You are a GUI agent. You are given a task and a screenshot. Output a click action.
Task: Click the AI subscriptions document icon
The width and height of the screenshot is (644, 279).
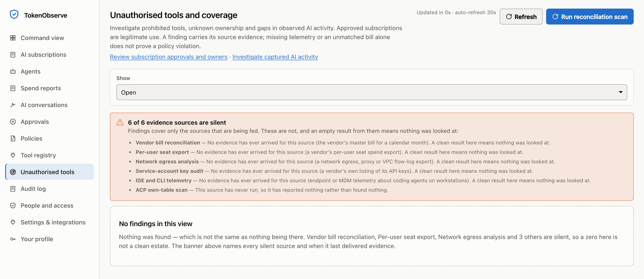pos(13,55)
